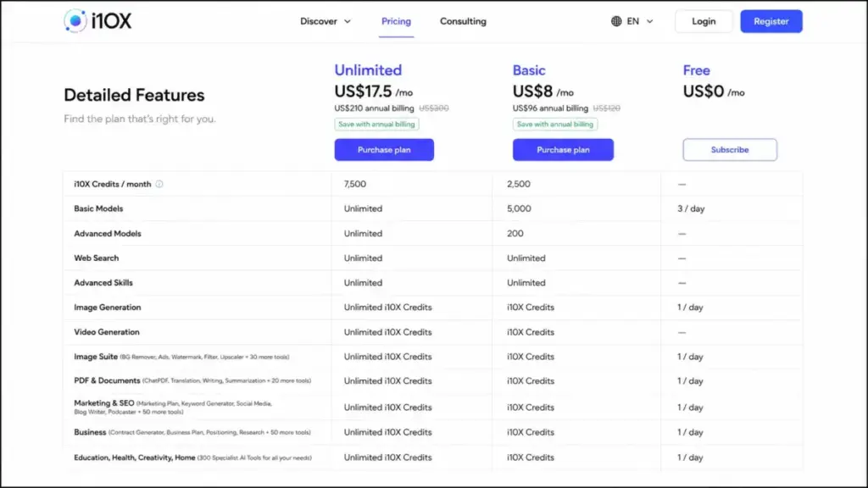Click the Web Search row label
The image size is (868, 488).
coord(97,258)
